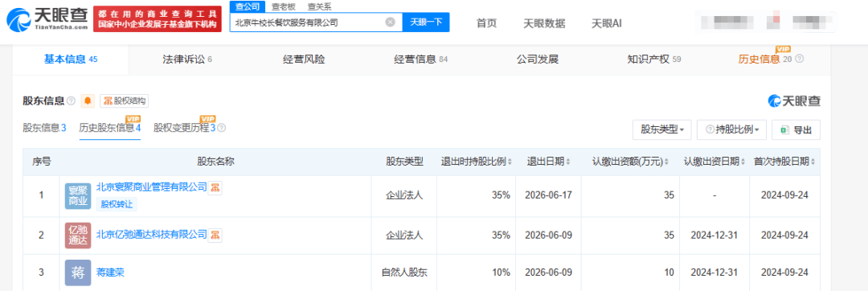Click the orange bell alert icon
Image resolution: width=868 pixels, height=291 pixels.
point(88,101)
